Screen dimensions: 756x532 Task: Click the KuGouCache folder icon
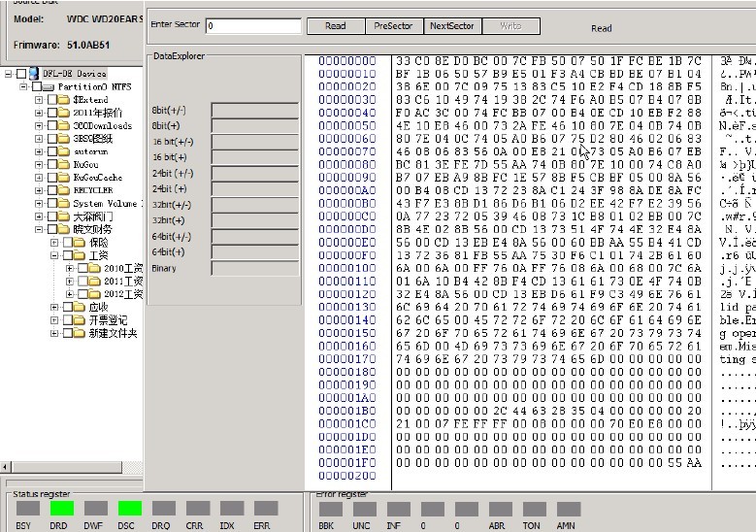[x=64, y=178]
